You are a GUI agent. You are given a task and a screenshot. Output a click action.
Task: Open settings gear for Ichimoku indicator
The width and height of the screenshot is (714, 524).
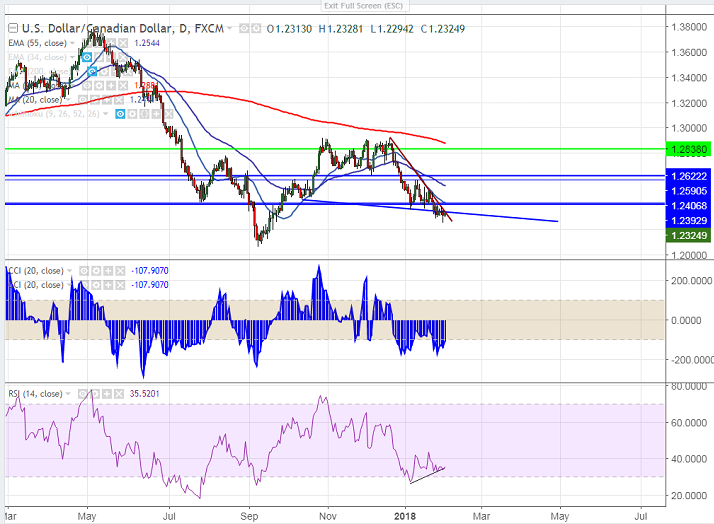tap(132, 114)
